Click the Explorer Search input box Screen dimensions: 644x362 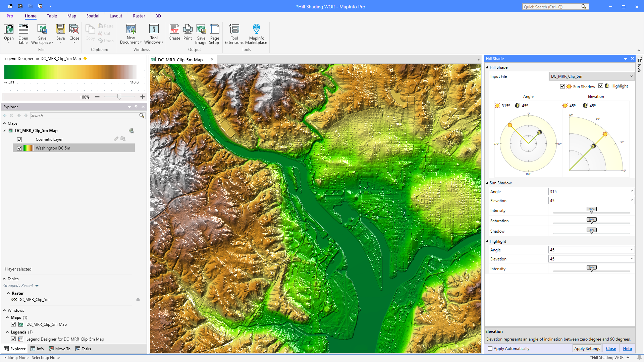pyautogui.click(x=85, y=116)
